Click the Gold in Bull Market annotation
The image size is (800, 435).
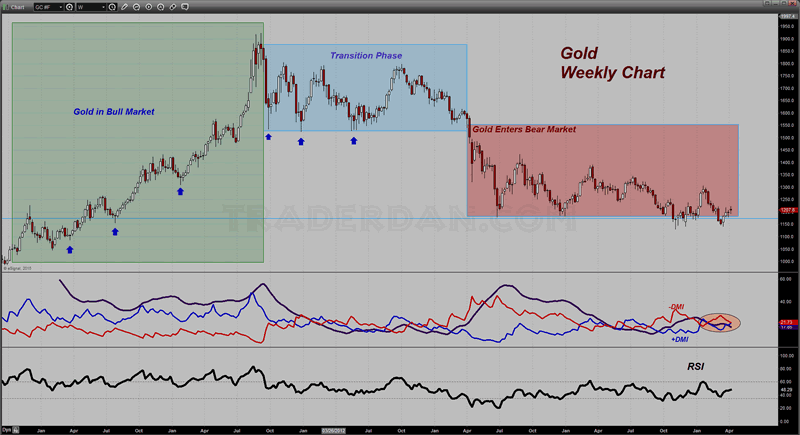pyautogui.click(x=114, y=112)
